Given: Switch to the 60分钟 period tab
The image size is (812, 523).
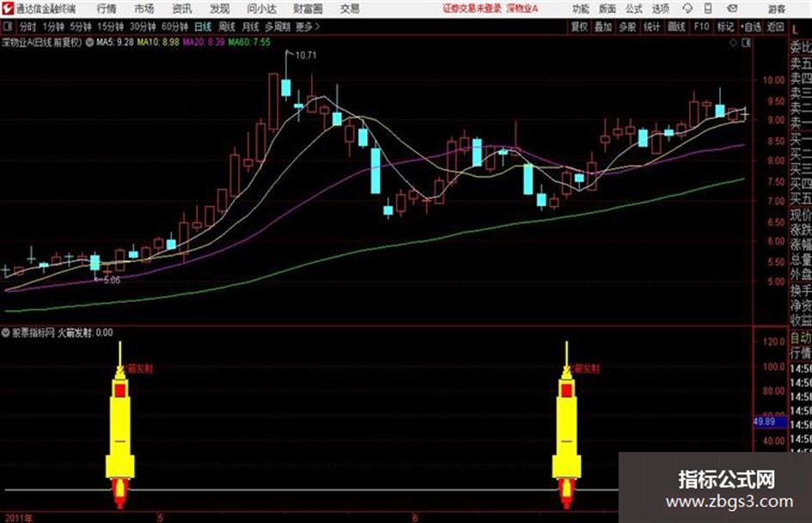Looking at the screenshot, I should tap(174, 27).
